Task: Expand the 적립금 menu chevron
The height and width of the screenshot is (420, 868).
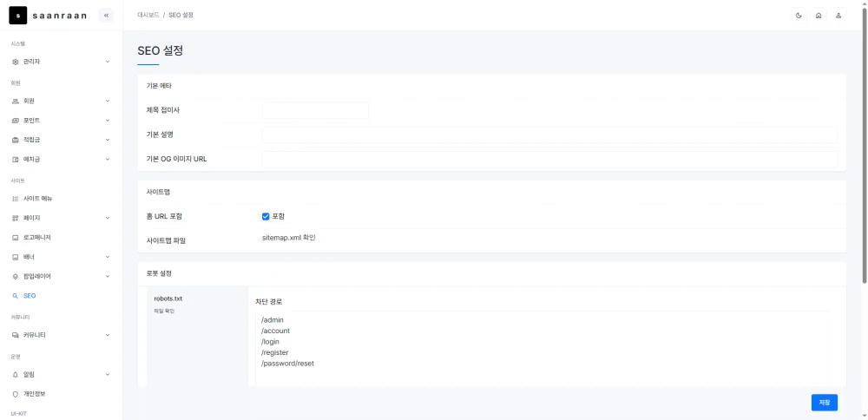Action: [108, 140]
